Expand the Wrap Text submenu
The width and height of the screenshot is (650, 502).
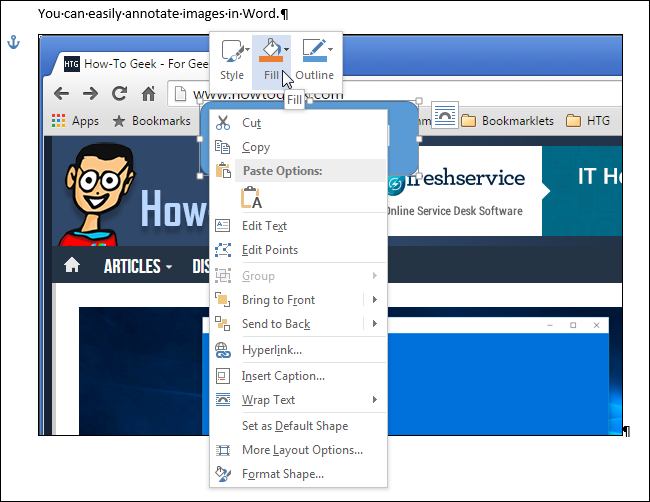click(x=298, y=400)
